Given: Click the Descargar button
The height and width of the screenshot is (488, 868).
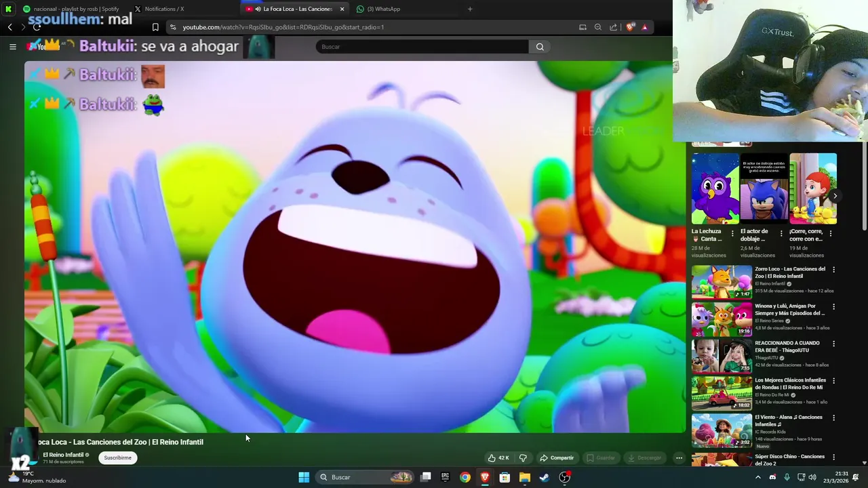Looking at the screenshot, I should click(644, 458).
